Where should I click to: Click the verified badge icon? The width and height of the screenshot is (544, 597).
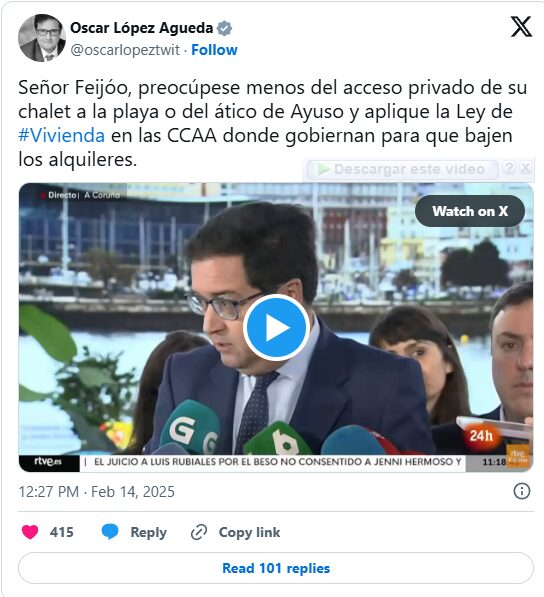(224, 28)
